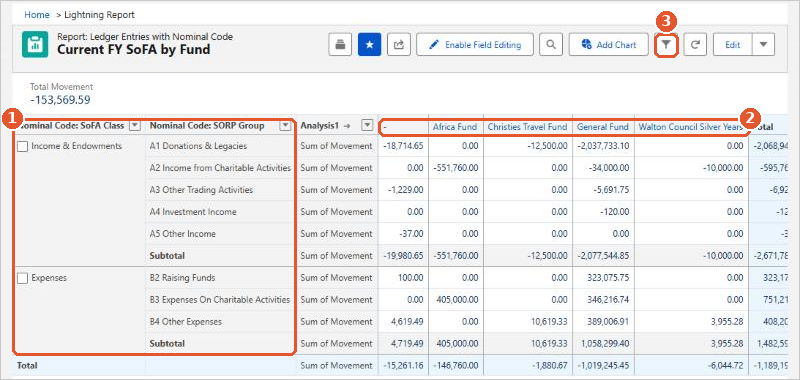Click the search magnifier icon

pos(551,44)
